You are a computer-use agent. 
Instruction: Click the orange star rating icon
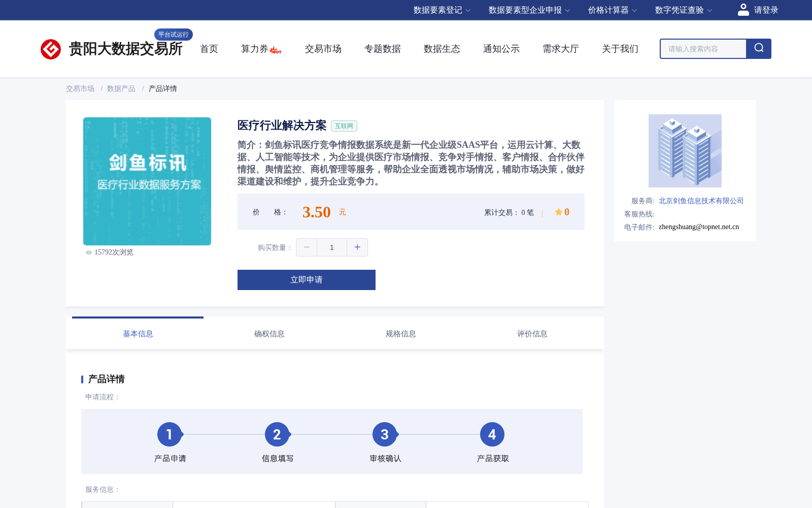(x=558, y=212)
